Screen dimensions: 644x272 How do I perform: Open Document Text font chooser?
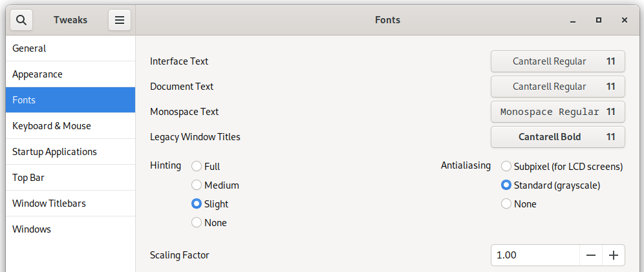(x=558, y=87)
